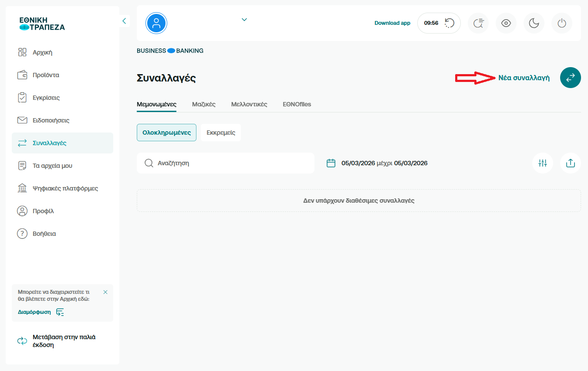Switch to the Μαζικές tab

(203, 104)
